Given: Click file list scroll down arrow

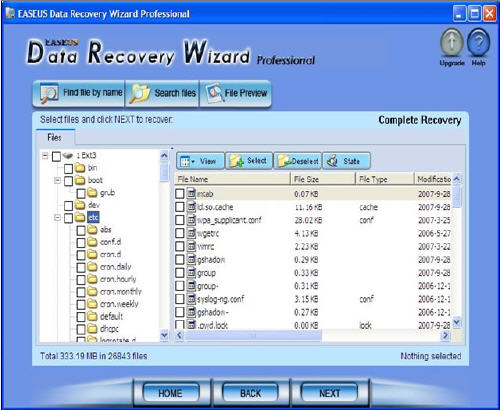Looking at the screenshot, I should coord(457,322).
